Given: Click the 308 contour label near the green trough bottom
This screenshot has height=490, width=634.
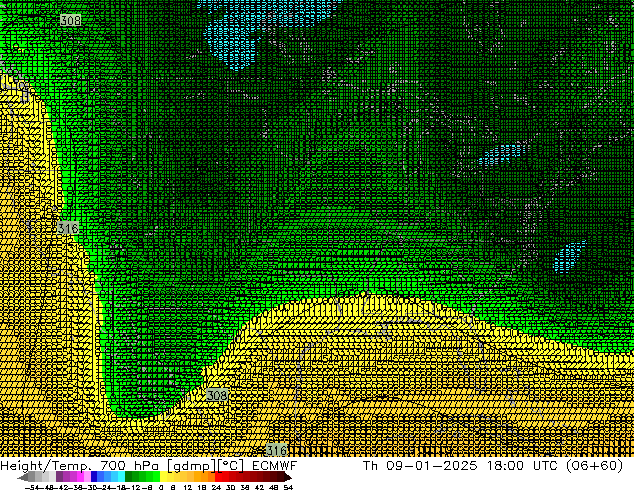Looking at the screenshot, I should tap(217, 395).
